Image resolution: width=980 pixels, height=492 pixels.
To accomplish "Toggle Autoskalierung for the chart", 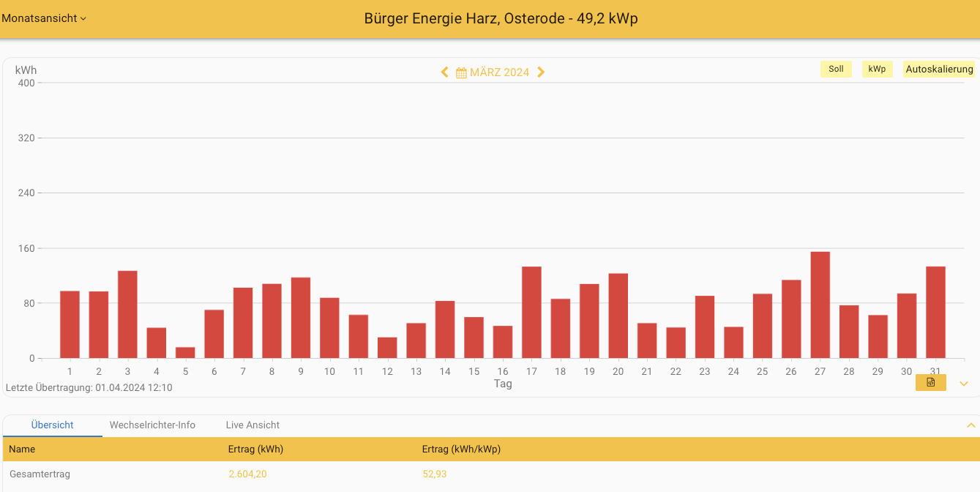I will pyautogui.click(x=939, y=70).
